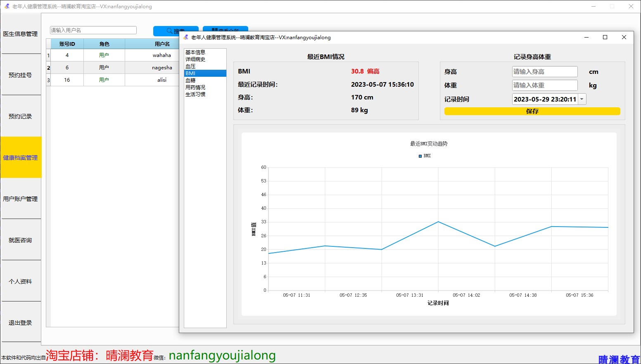Click the BMI legend marker in the chart
The image size is (641, 364).
pyautogui.click(x=420, y=156)
